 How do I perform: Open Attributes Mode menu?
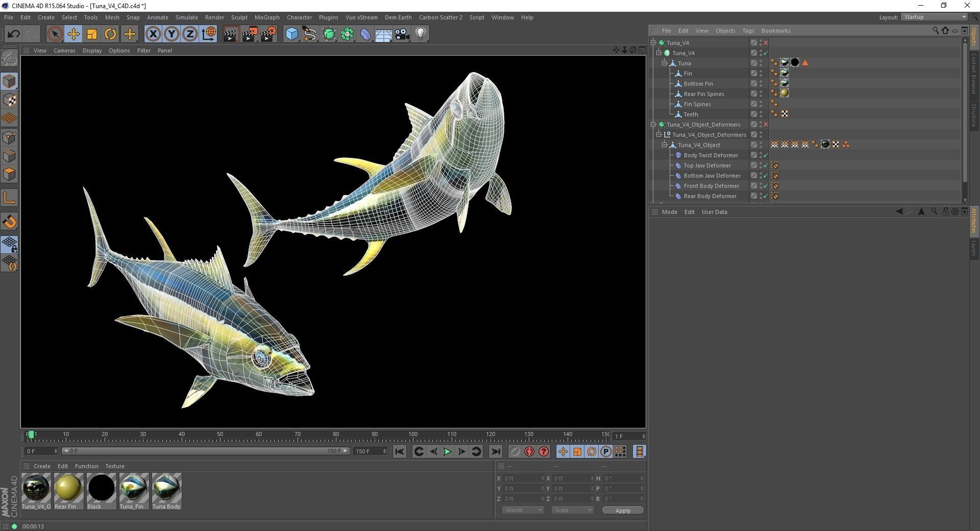click(669, 212)
